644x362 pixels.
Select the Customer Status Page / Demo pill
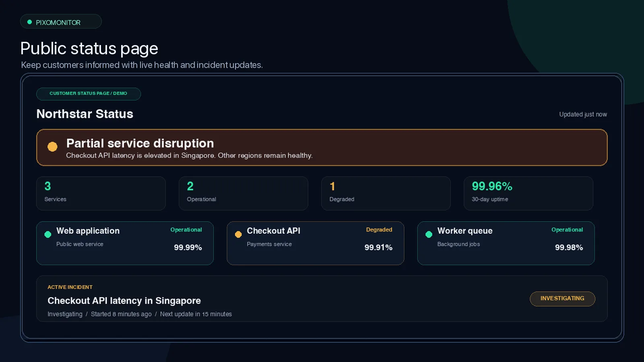point(89,94)
